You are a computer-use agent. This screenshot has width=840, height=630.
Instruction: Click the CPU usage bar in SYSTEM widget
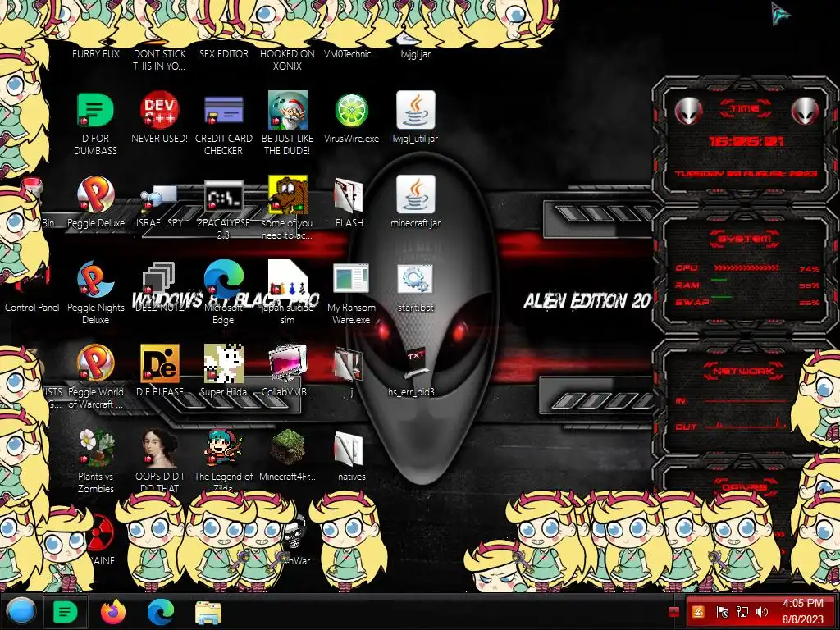[x=746, y=268]
